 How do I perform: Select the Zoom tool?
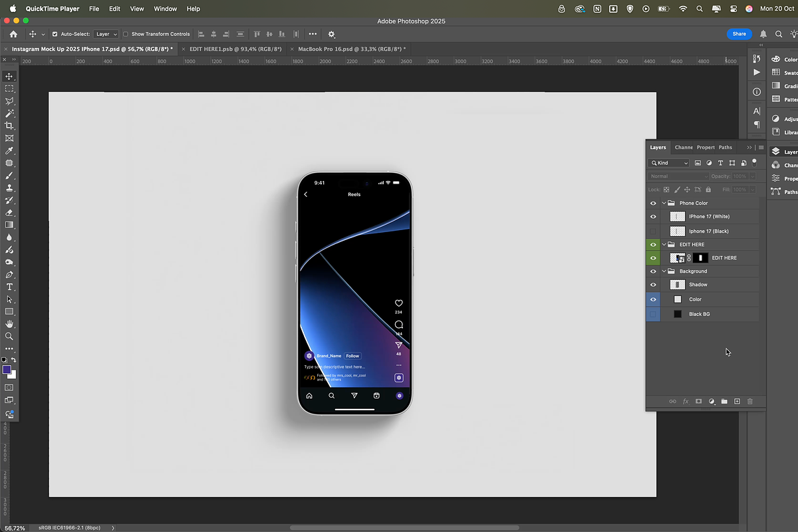pyautogui.click(x=9, y=336)
